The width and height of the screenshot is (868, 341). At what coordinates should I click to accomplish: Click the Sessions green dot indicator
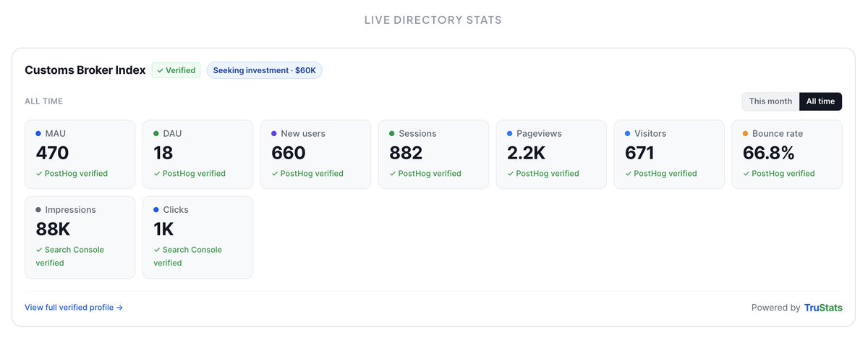pyautogui.click(x=392, y=134)
